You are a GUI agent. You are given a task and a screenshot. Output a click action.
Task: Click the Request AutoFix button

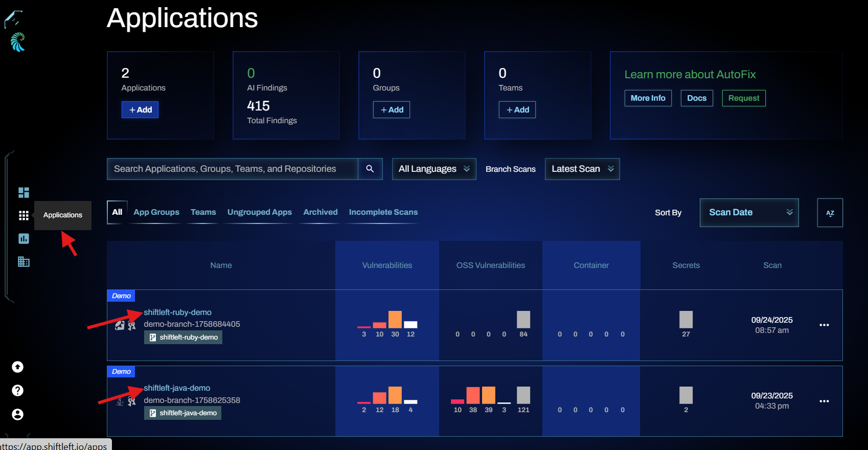click(x=744, y=98)
